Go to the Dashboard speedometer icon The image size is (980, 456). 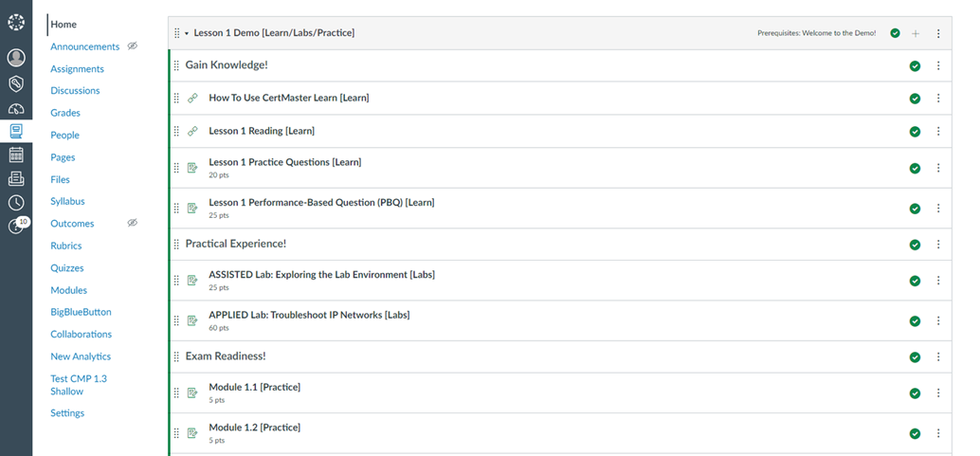[15, 108]
